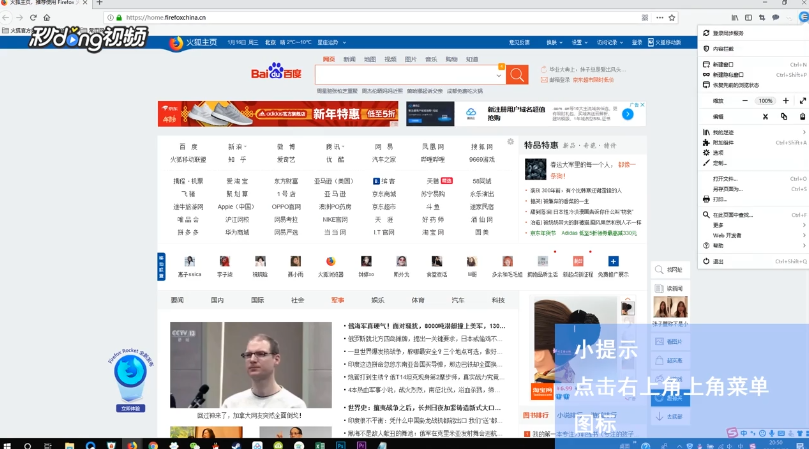Toggle the sidebar icon in Firefox toolbar

tap(748, 18)
